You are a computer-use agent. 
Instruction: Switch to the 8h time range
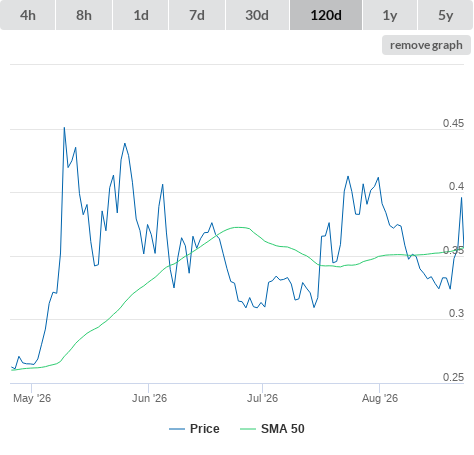84,15
